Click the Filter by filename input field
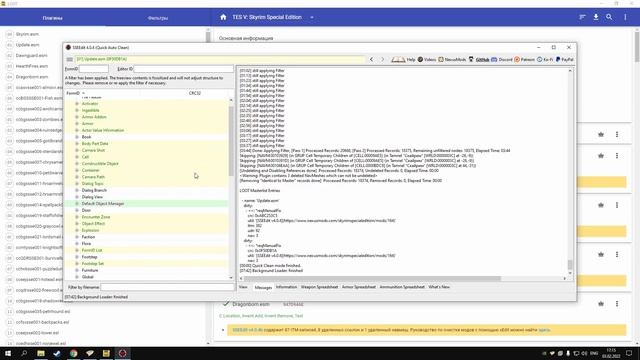 pos(167,287)
